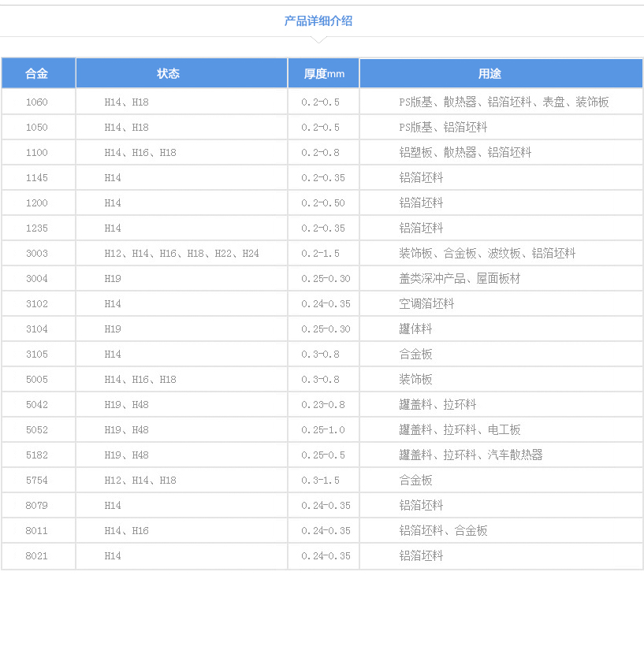644x646 pixels.
Task: Click alloy 1060 in the first row
Action: [x=38, y=102]
